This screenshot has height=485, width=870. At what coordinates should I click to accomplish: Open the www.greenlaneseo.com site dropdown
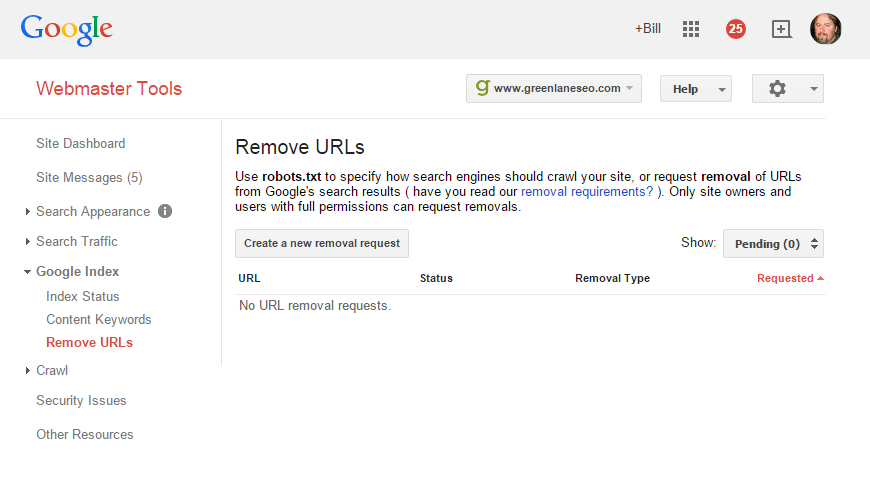554,88
